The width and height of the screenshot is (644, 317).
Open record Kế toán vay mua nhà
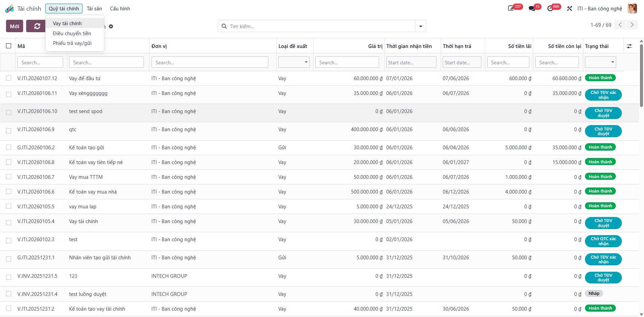point(93,192)
